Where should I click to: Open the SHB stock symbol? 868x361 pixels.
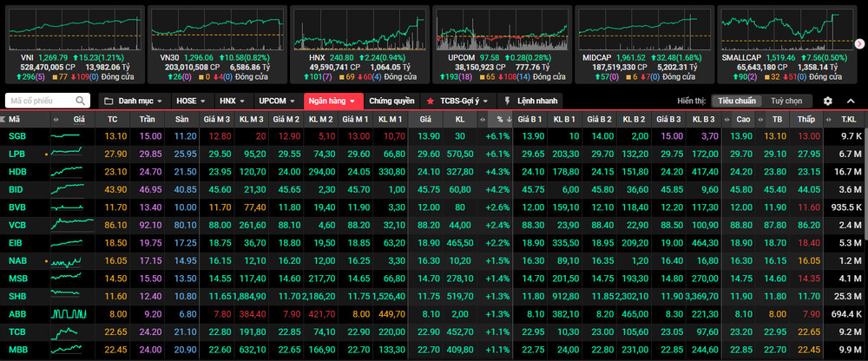click(17, 295)
